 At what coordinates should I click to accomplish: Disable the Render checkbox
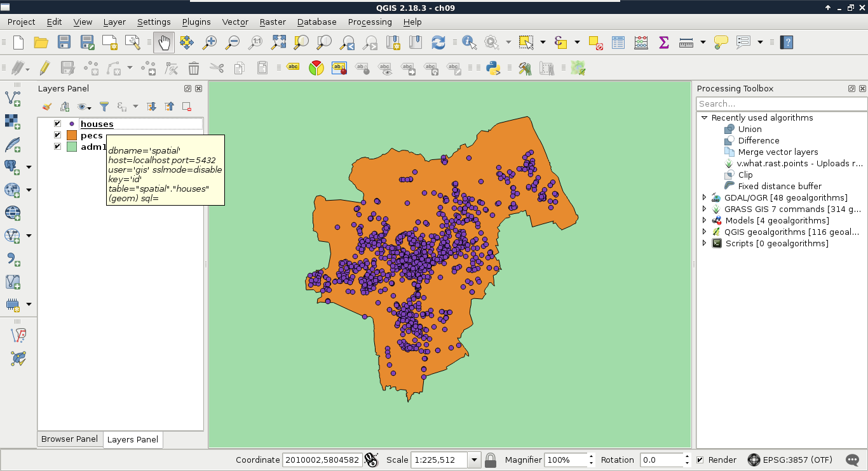pyautogui.click(x=700, y=460)
